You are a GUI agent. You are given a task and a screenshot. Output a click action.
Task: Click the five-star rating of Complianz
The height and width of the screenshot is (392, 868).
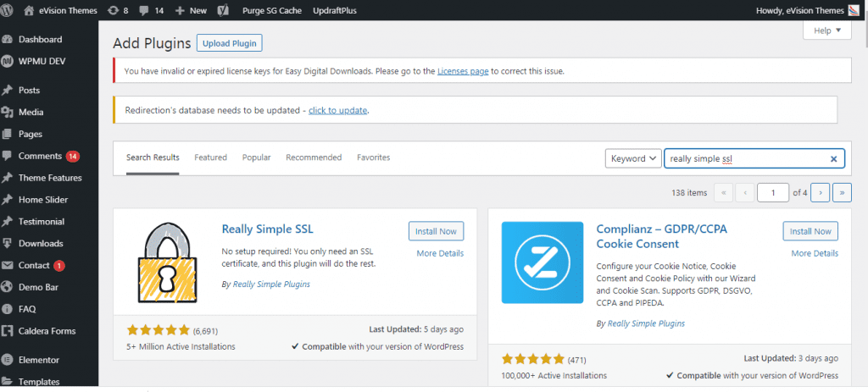coord(533,359)
